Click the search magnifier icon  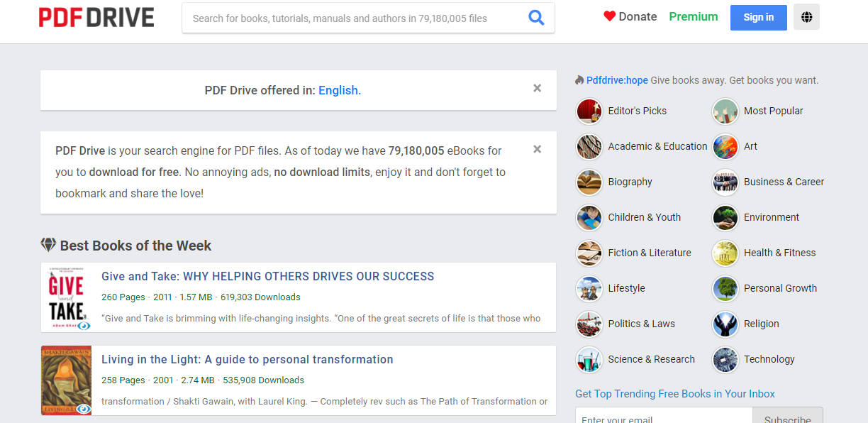536,18
